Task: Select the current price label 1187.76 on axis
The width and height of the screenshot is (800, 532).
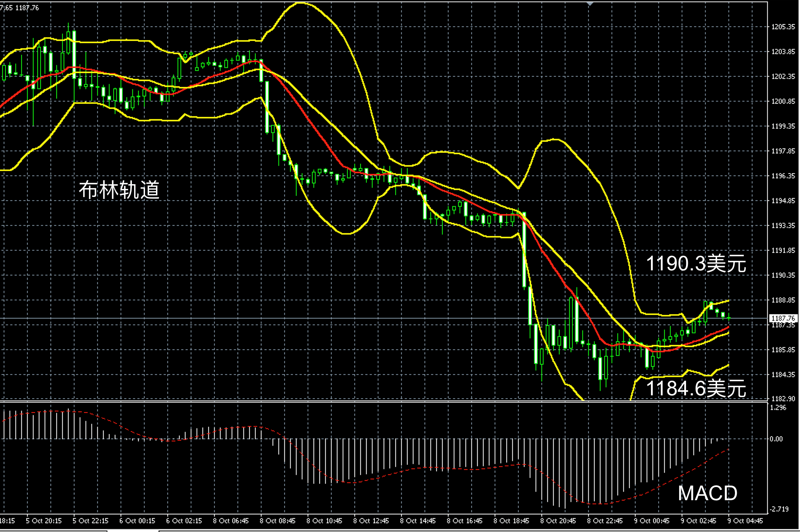Action: [783, 318]
